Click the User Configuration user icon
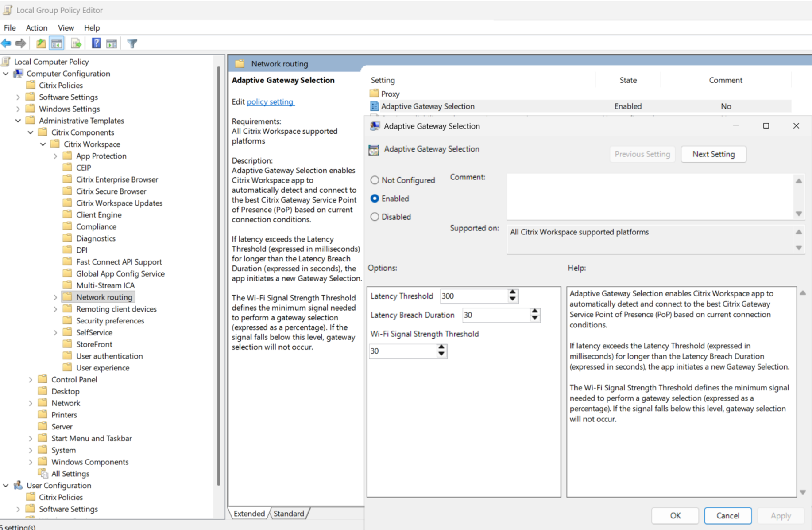The image size is (812, 530). click(18, 485)
